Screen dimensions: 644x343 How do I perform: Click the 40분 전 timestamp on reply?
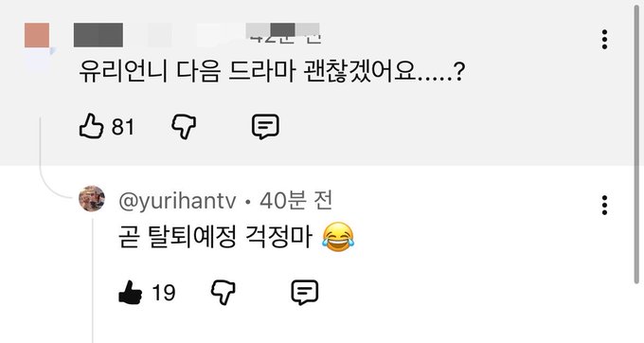tap(296, 201)
